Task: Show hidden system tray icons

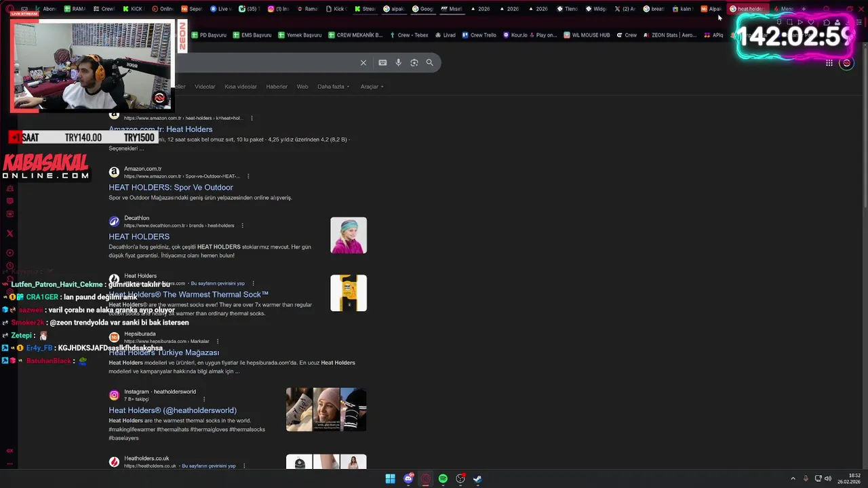Action: pyautogui.click(x=793, y=479)
